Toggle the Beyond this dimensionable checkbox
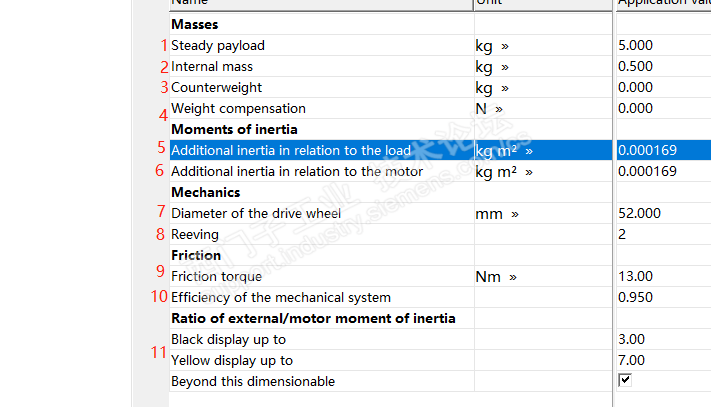 pos(625,380)
